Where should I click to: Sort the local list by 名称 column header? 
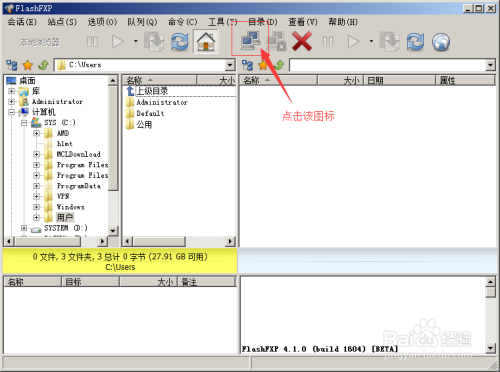[x=159, y=80]
